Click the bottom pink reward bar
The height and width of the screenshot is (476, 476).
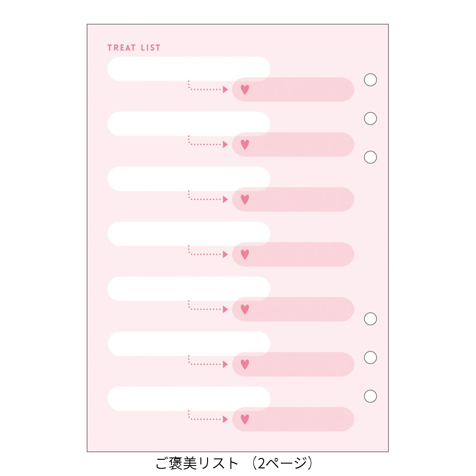(293, 419)
